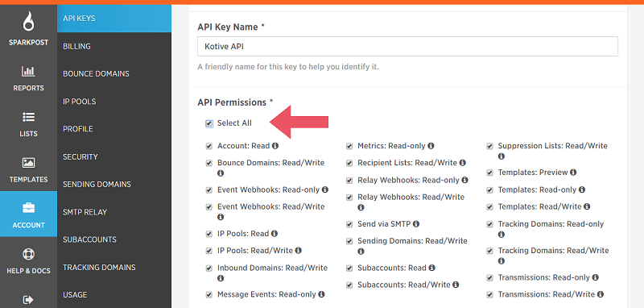Show info for Relay Webhooks: Read-only
The image size is (644, 308).
pyautogui.click(x=465, y=180)
